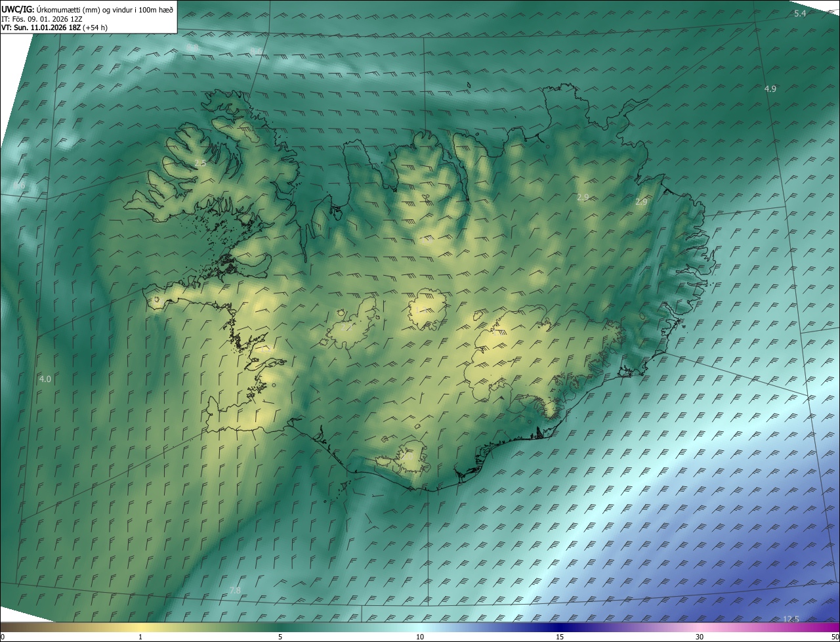Click the '50' tick on the color scale
Screen dimensions: 840x642
click(x=835, y=637)
